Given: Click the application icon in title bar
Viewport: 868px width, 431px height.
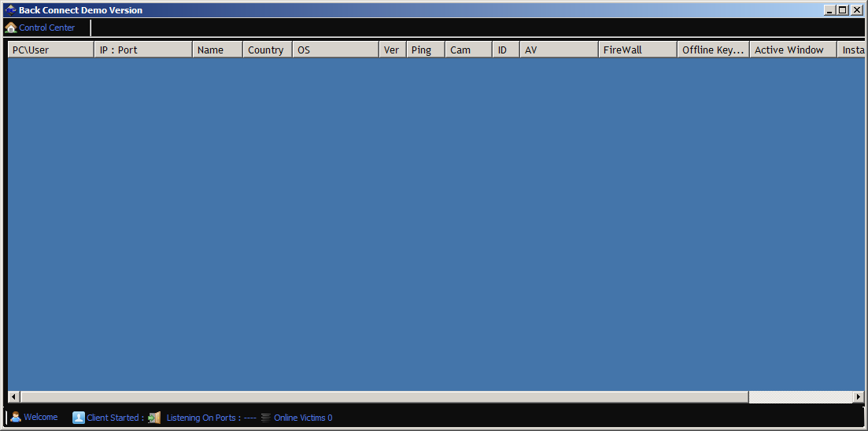Looking at the screenshot, I should 10,10.
